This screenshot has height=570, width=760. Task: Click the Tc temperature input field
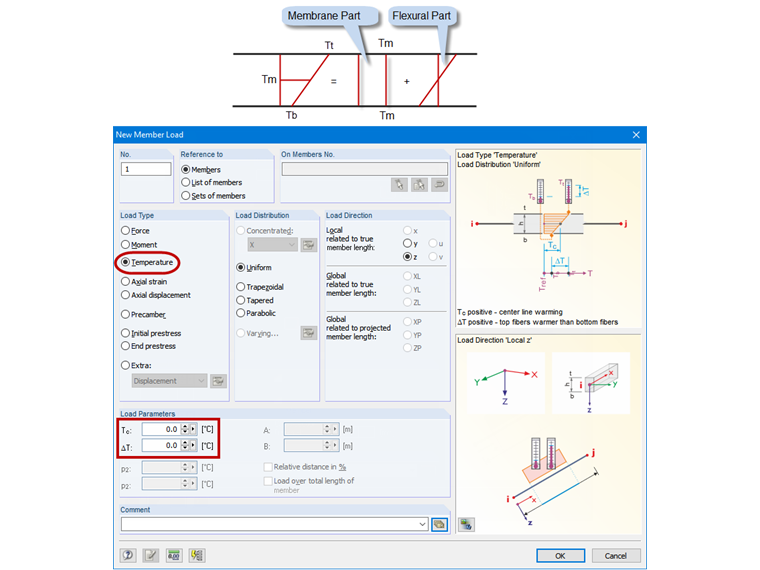161,429
